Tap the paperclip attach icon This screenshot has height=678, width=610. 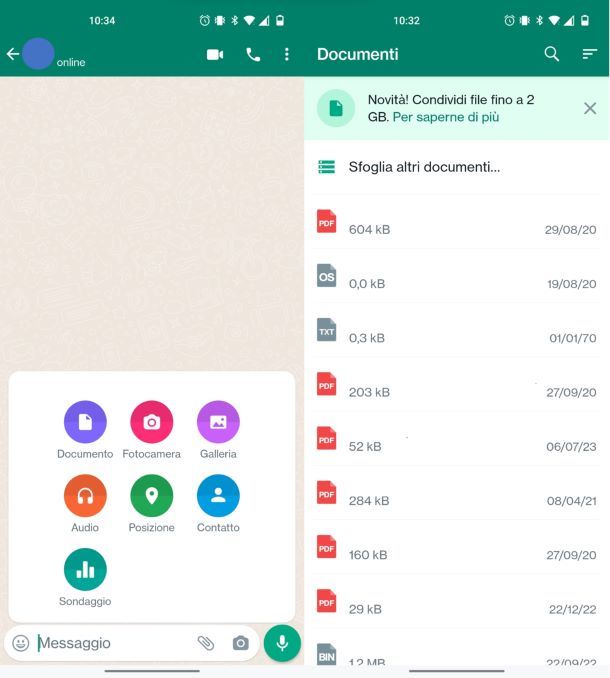(x=206, y=643)
